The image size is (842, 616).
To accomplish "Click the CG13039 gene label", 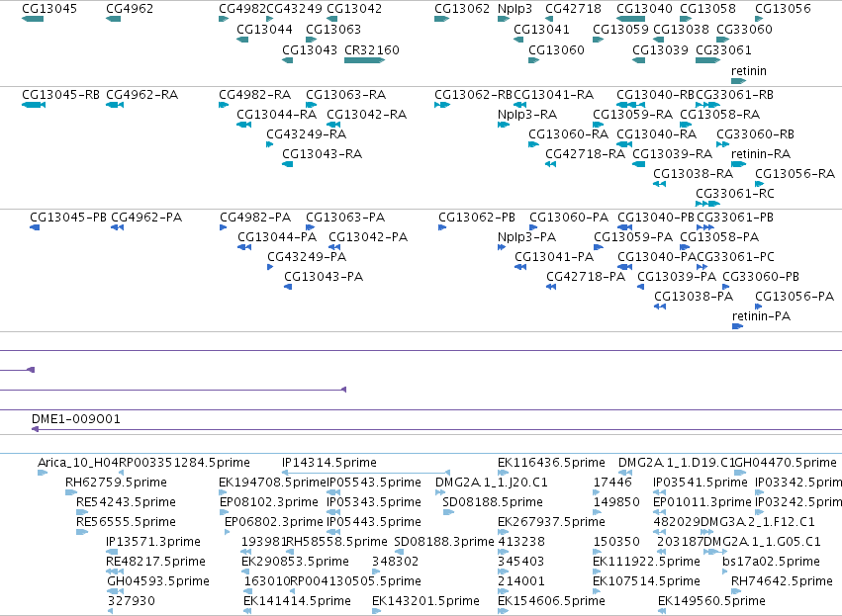I will [660, 49].
